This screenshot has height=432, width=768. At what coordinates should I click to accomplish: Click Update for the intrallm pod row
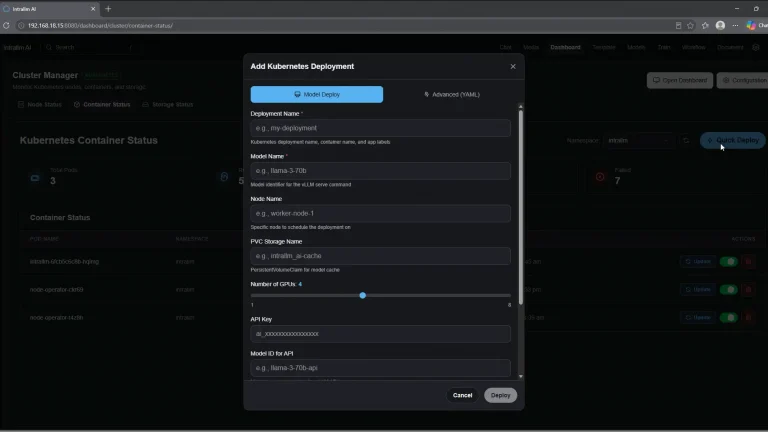point(698,262)
